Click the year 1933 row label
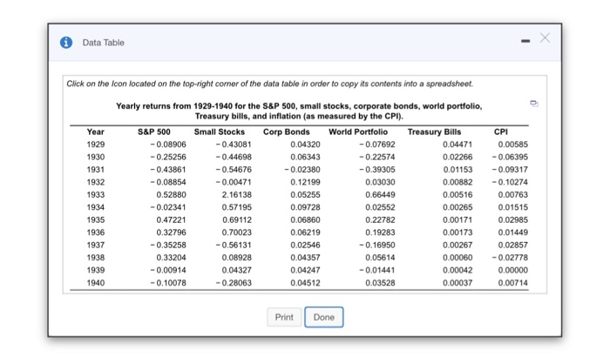The image size is (610, 364). click(96, 195)
